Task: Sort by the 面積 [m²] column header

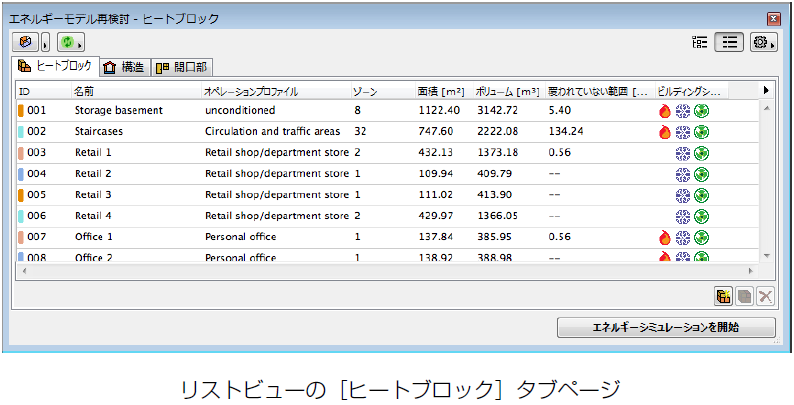Action: click(x=444, y=91)
